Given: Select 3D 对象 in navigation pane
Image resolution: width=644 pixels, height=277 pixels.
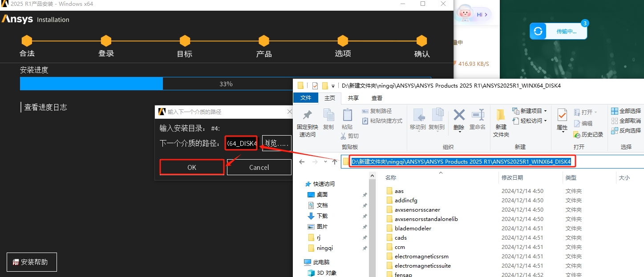Looking at the screenshot, I should click(327, 273).
